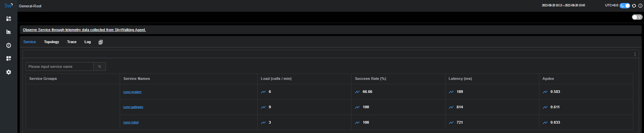Click the SkyWalking logo icon
This screenshot has height=133, width=644.
point(9,6)
